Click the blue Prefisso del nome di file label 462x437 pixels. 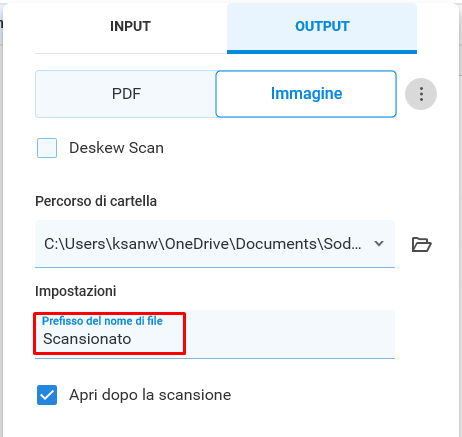tap(102, 321)
